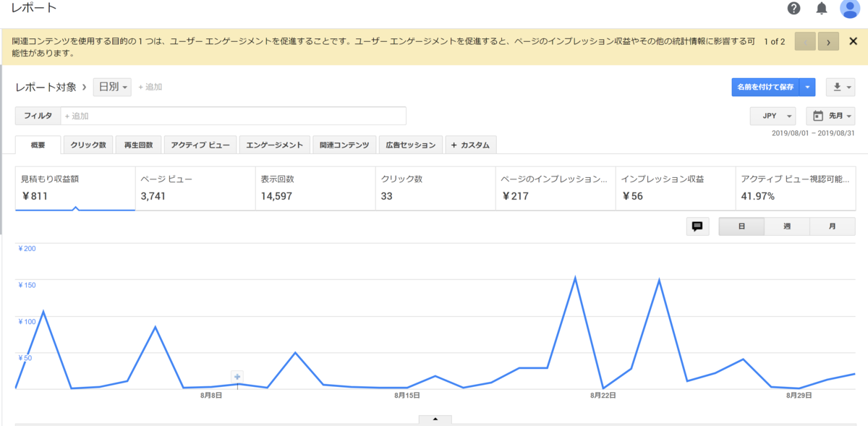Open notifications with the bell icon
This screenshot has width=868, height=426.
click(x=821, y=9)
